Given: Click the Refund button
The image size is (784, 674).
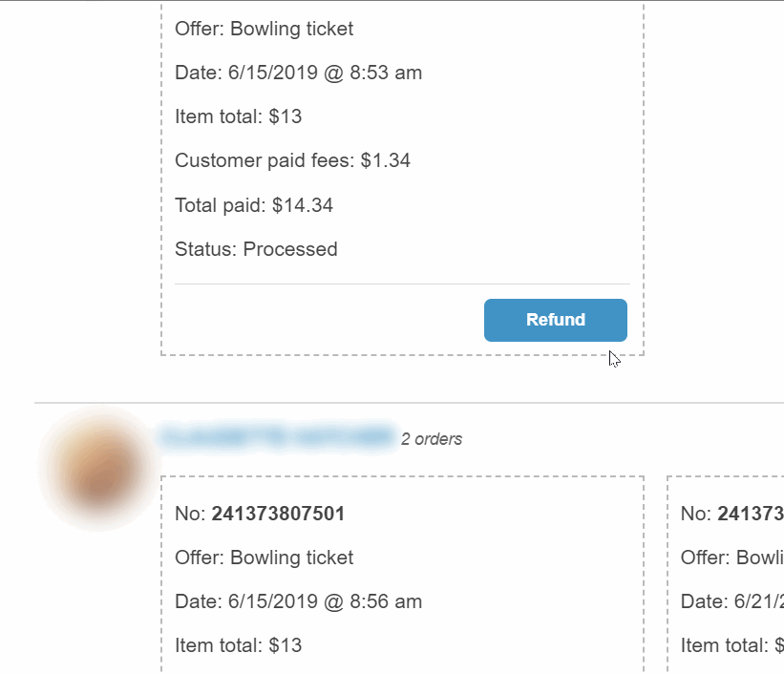Looking at the screenshot, I should click(x=555, y=320).
